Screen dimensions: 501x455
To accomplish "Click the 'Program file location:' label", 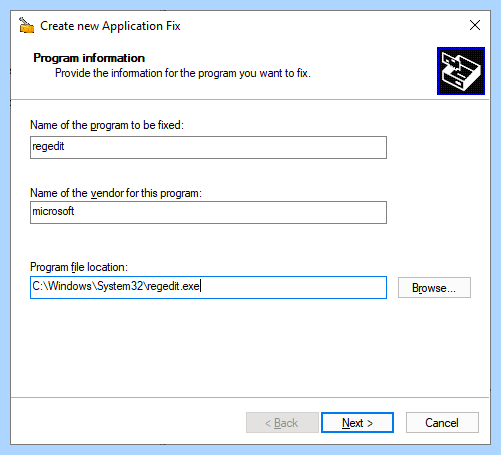I will 79,267.
